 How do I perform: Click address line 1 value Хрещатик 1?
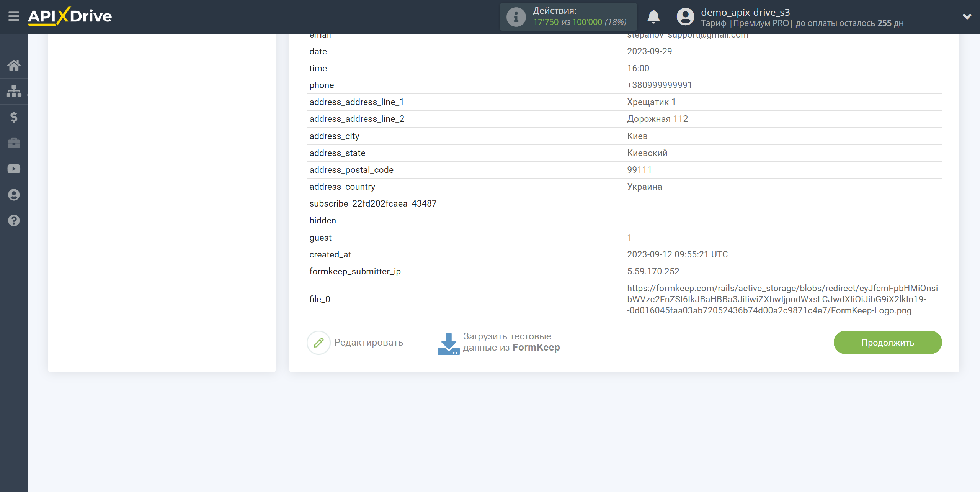pos(652,102)
